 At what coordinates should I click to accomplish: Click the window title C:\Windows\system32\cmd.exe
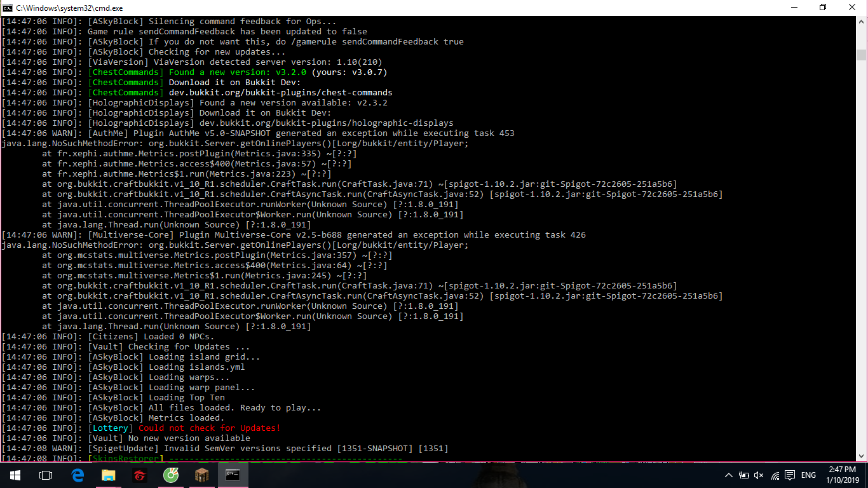click(x=69, y=8)
